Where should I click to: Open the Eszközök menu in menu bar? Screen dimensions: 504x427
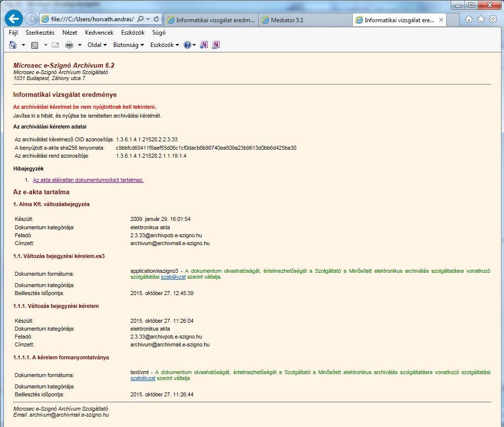133,33
